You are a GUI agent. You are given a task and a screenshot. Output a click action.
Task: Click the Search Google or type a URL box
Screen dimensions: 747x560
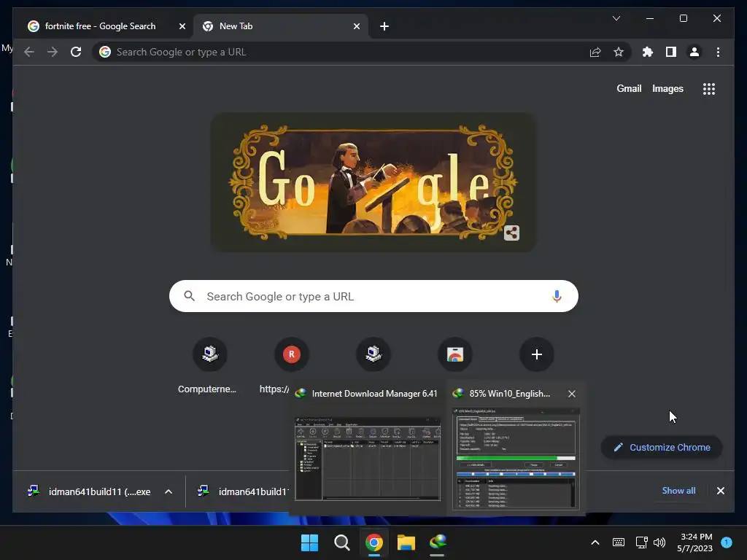click(x=373, y=296)
